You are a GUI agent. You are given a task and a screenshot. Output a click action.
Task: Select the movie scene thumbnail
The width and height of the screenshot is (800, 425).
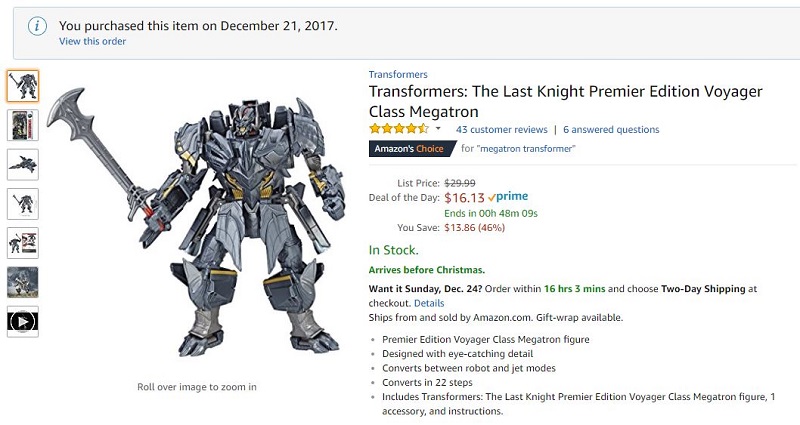click(x=22, y=282)
